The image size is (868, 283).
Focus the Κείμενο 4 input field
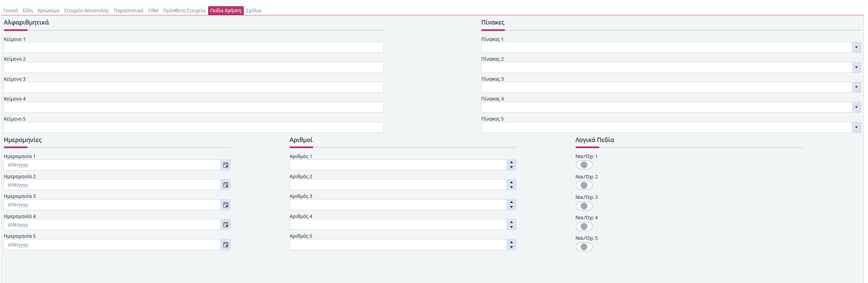click(193, 107)
